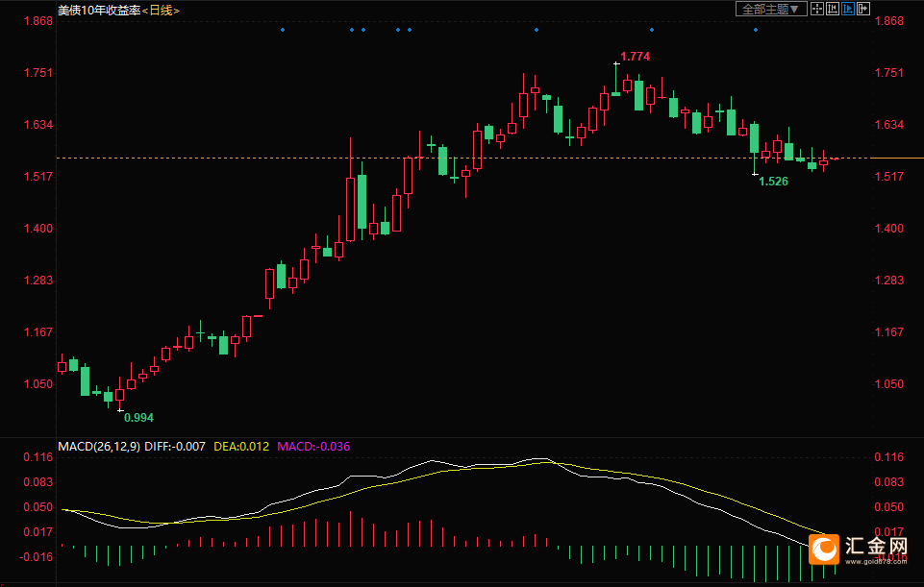924x587 pixels.
Task: Click the 美债10年收益率 chart title
Action: (99, 10)
